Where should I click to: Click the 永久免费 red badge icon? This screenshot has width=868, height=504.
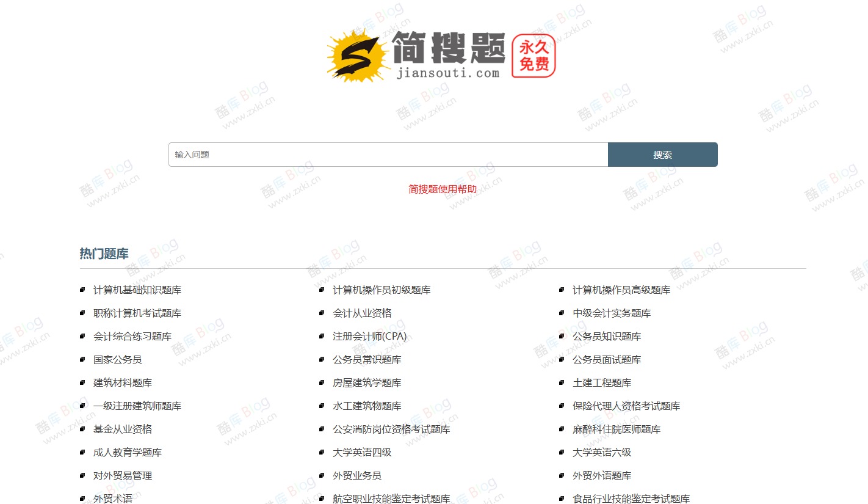(x=533, y=56)
